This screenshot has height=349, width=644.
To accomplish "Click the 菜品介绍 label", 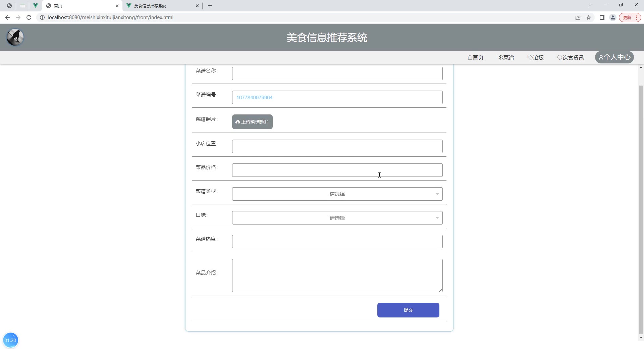I will tap(207, 273).
